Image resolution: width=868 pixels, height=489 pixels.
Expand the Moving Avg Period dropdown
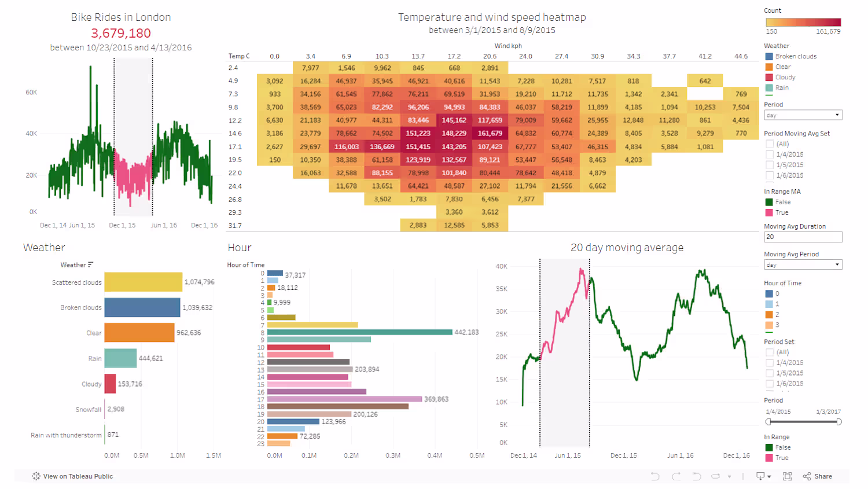(803, 264)
